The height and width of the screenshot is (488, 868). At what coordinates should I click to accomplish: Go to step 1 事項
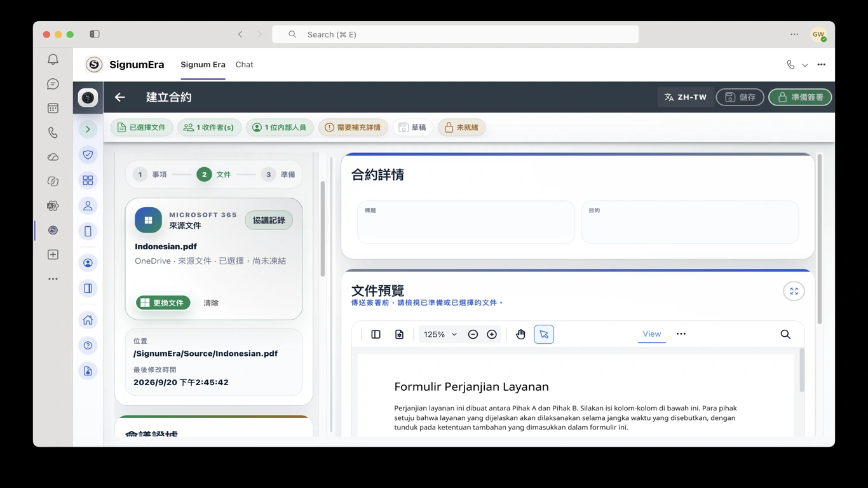151,174
